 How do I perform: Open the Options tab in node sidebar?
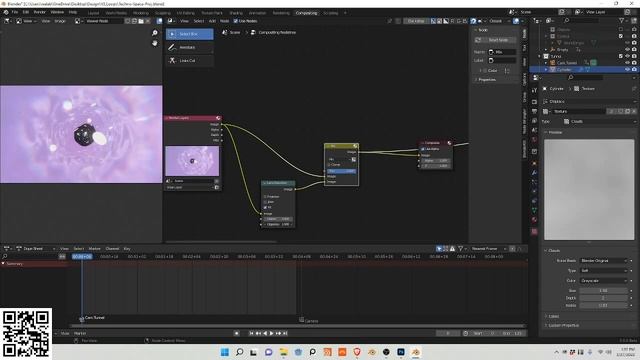[524, 79]
